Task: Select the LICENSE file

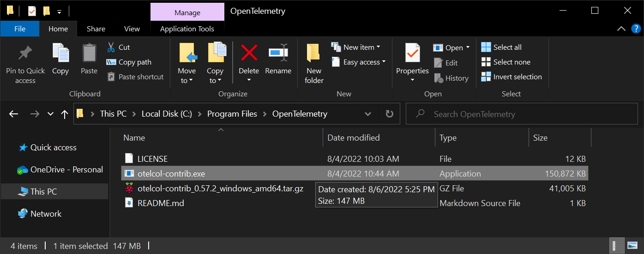Action: pos(355,159)
